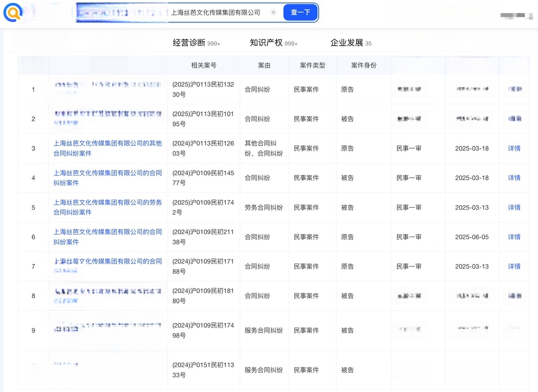The width and height of the screenshot is (538, 392).
Task: Select case number (2024)沪0109民初21138号
Action: coord(203,237)
